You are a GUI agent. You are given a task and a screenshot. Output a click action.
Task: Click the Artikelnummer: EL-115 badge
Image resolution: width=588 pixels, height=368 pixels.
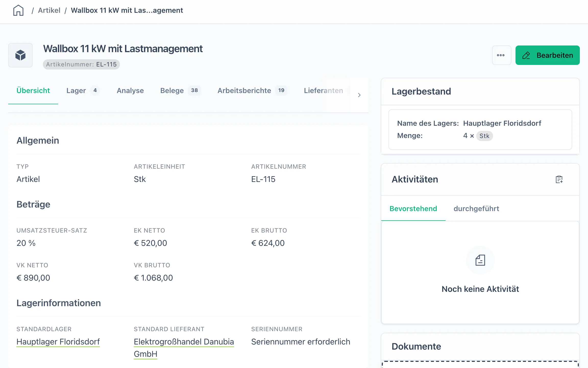81,64
